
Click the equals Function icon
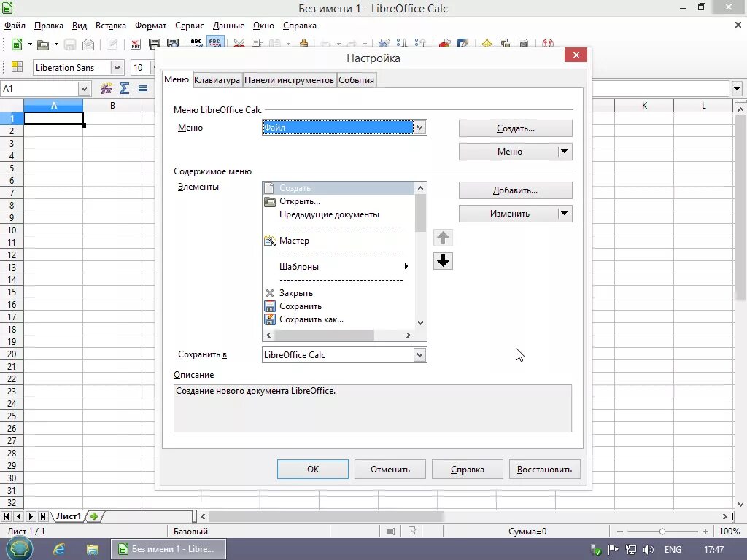pos(143,88)
